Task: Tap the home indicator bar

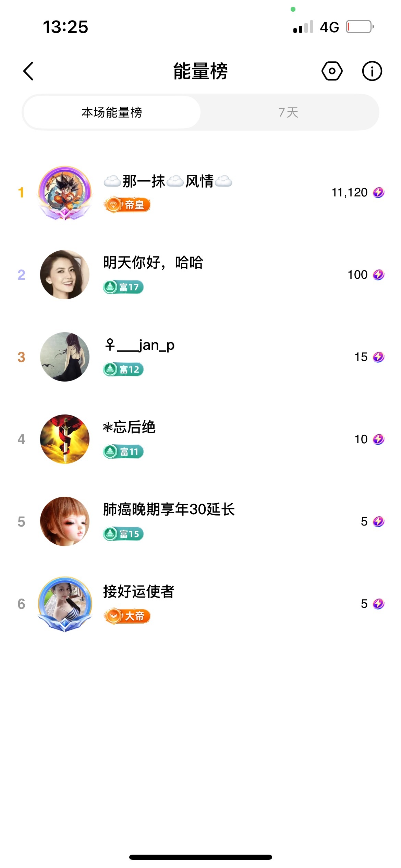Action: coord(200,857)
